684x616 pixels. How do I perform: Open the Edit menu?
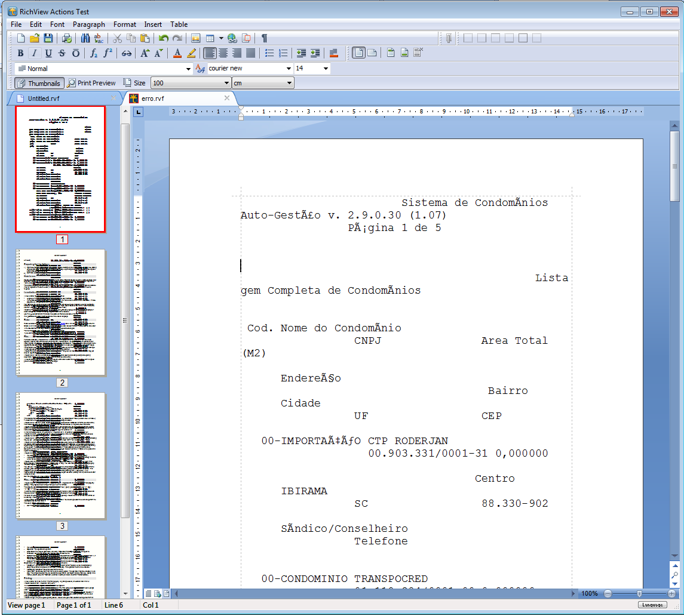36,24
